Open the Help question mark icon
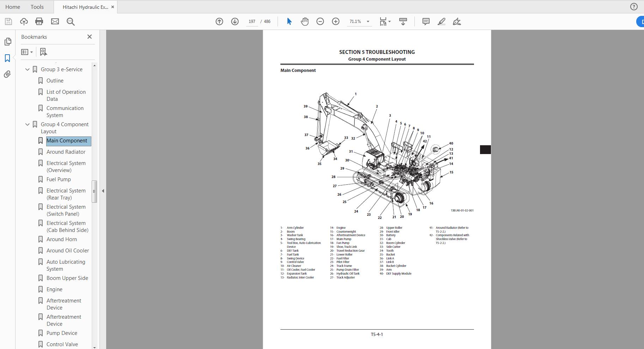This screenshot has width=644, height=349. coord(634,7)
